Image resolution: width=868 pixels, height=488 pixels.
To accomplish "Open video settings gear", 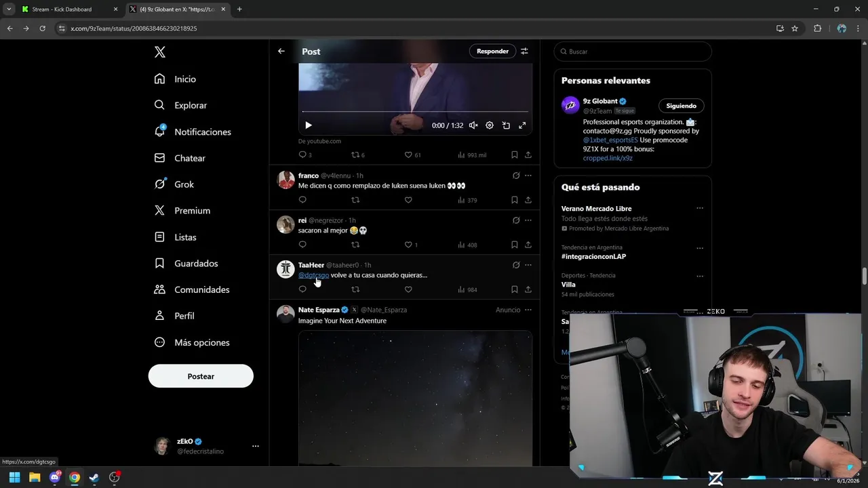I will point(490,125).
